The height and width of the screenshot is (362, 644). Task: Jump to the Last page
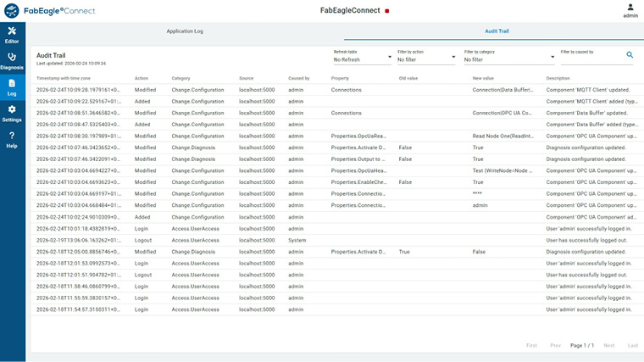(632, 345)
